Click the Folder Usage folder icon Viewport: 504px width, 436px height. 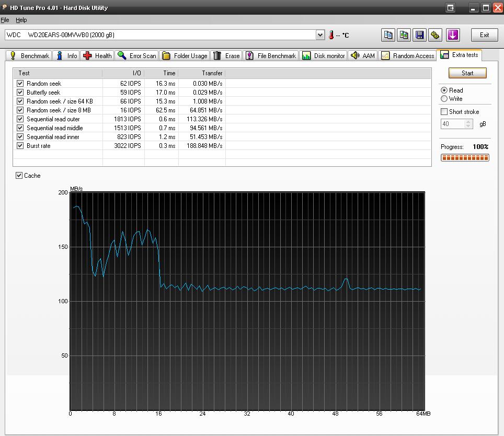[x=166, y=55]
